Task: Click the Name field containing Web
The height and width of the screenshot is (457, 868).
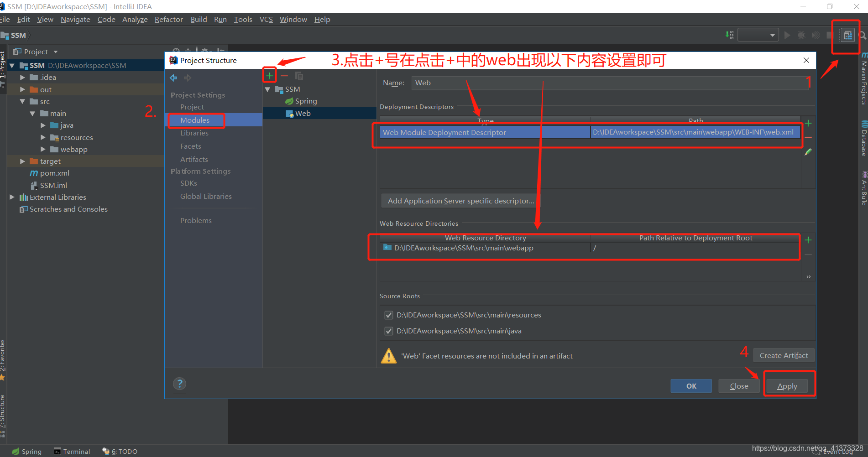Action: (x=609, y=83)
